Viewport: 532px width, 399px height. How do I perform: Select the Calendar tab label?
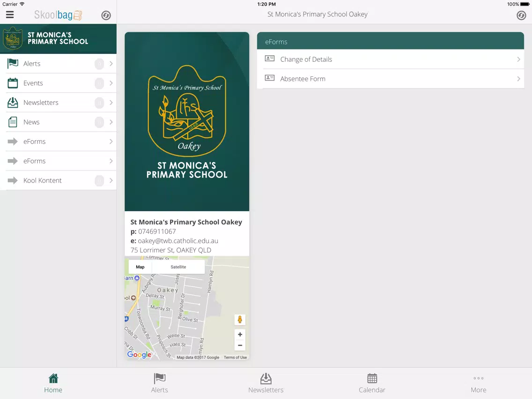pyautogui.click(x=372, y=390)
